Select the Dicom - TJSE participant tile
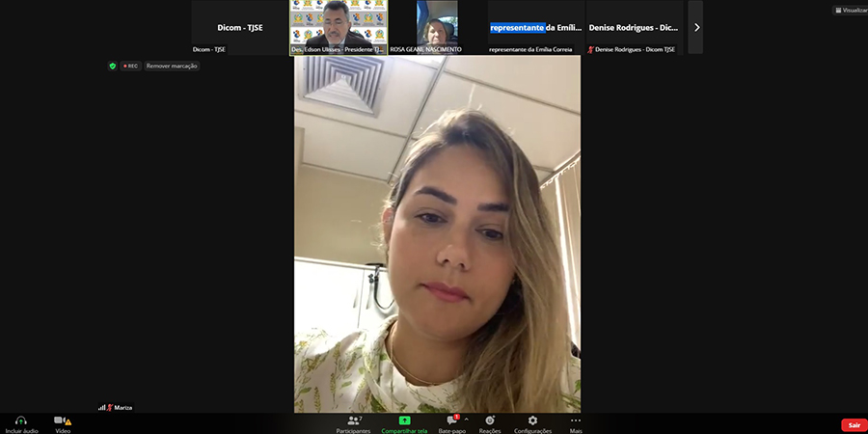The image size is (868, 434). coord(240,27)
